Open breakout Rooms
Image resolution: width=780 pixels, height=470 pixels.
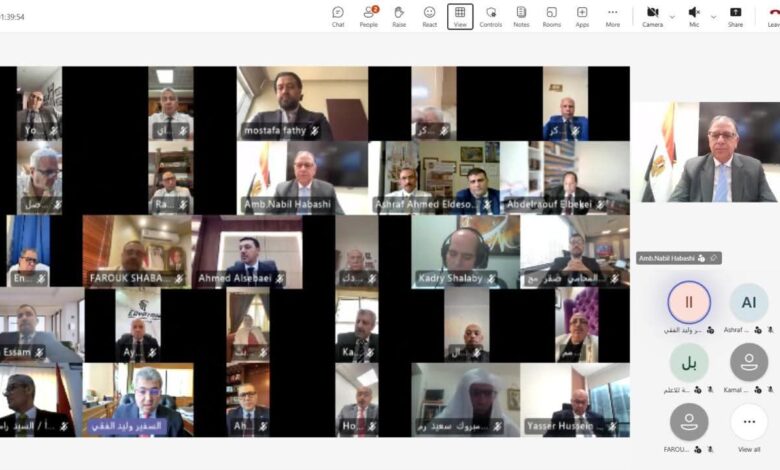551,16
